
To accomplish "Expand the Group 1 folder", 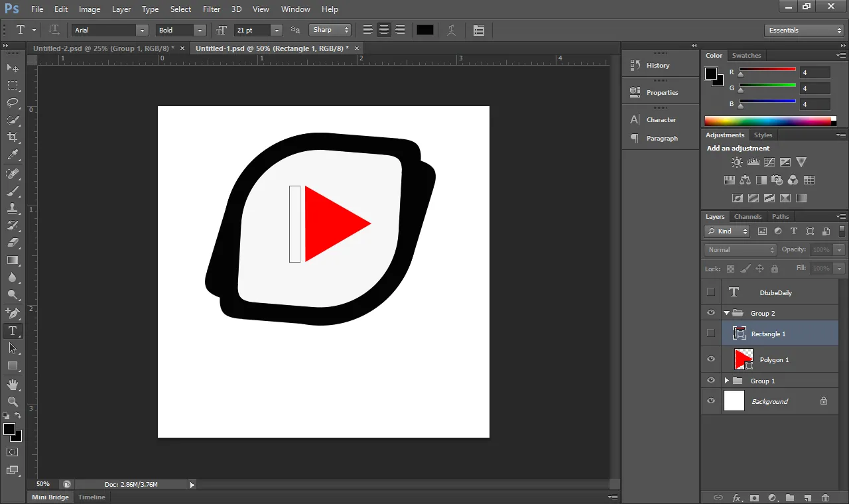I will tap(726, 381).
